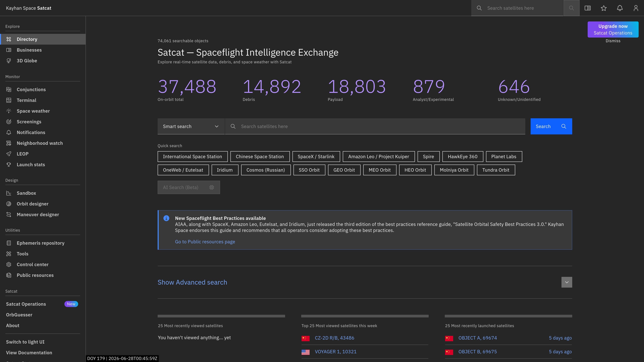Click HawkEye 360 quick search
644x362 pixels.
(x=463, y=157)
